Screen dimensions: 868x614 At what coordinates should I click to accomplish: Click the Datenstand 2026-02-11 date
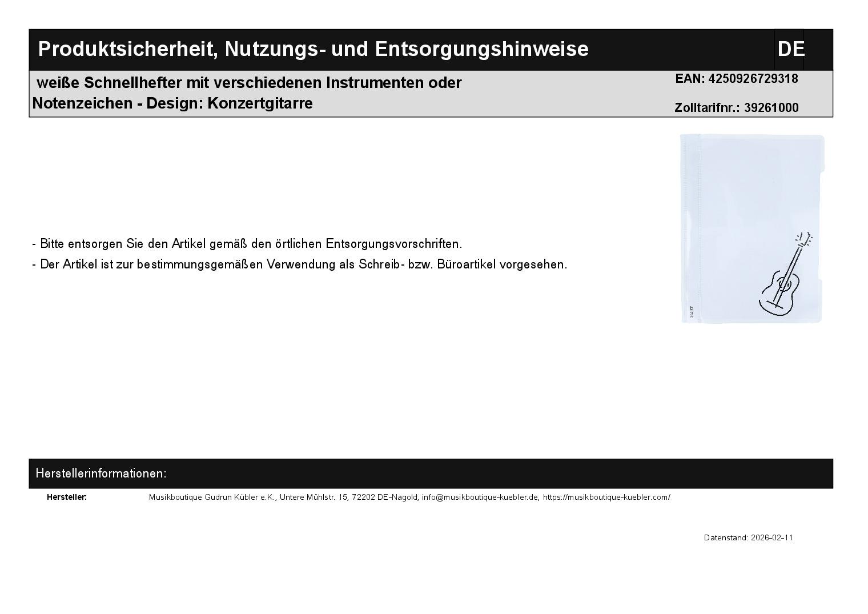(748, 538)
